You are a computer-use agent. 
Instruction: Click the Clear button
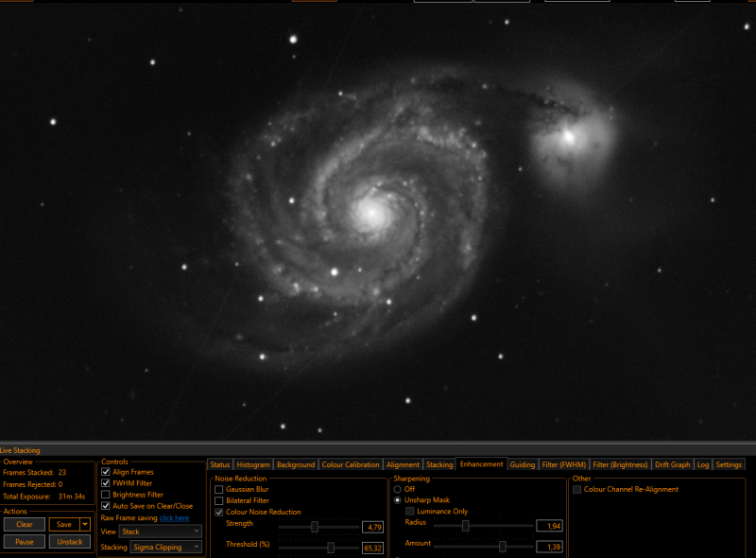(25, 524)
